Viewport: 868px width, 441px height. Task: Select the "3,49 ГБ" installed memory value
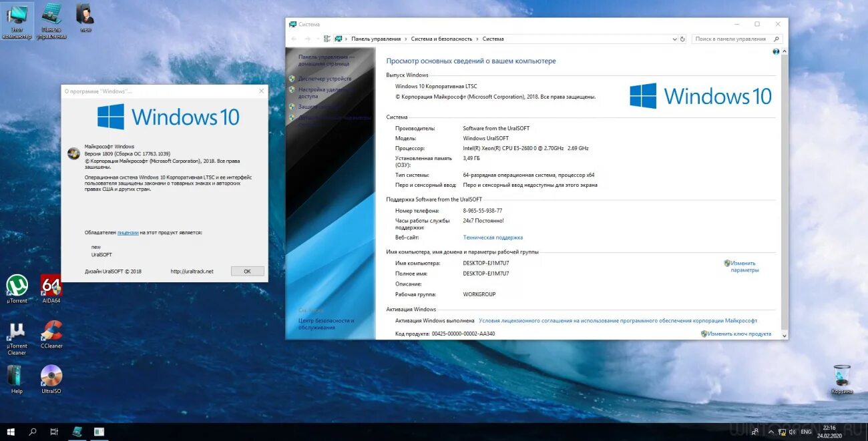tap(471, 158)
